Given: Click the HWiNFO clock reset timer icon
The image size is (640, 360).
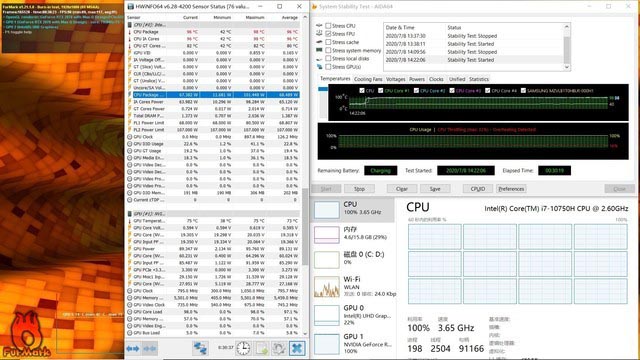Looking at the screenshot, I should tap(243, 348).
